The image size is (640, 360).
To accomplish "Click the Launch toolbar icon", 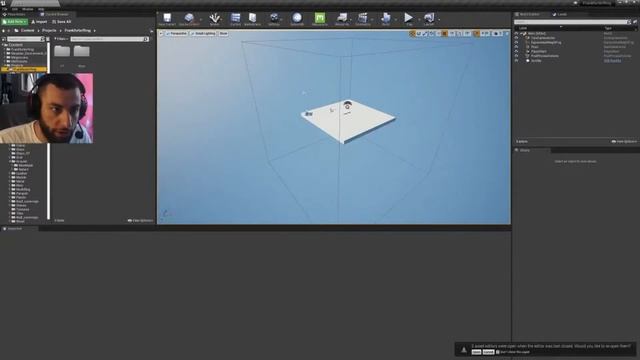I will [429, 19].
